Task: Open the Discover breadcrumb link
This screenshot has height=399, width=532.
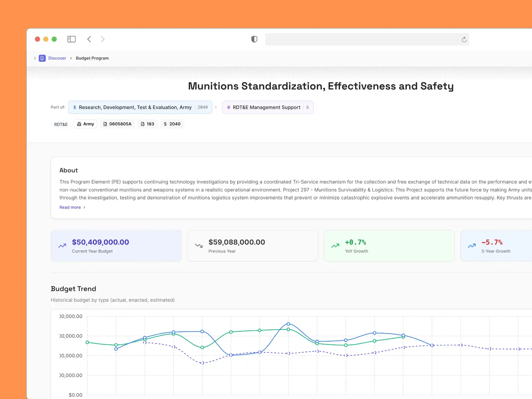Action: tap(57, 58)
